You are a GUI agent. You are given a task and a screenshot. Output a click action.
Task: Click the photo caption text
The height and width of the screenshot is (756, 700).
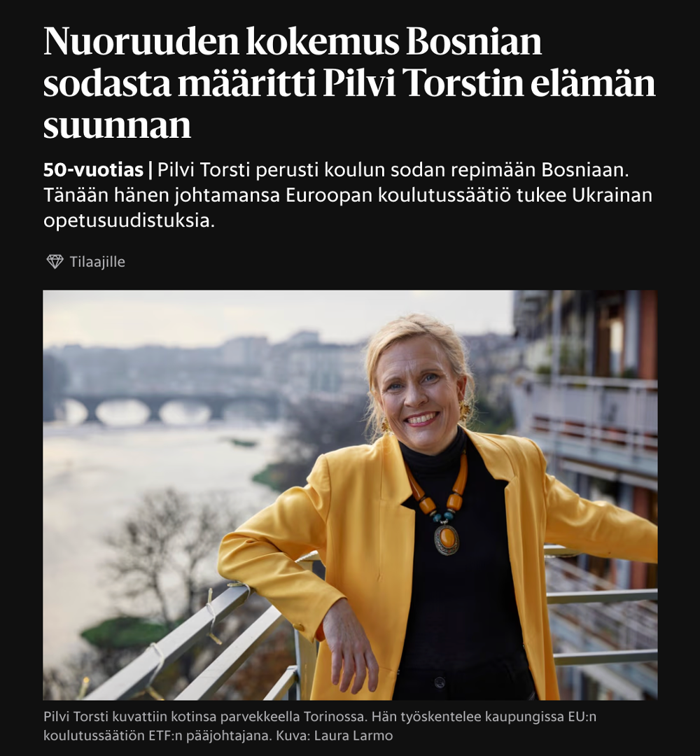(x=320, y=726)
